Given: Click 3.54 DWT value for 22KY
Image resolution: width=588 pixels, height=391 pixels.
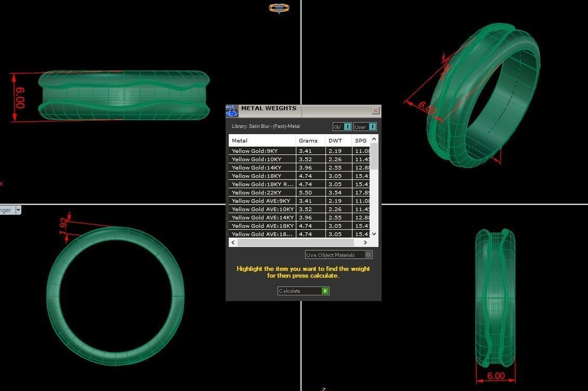Looking at the screenshot, I should [x=335, y=192].
